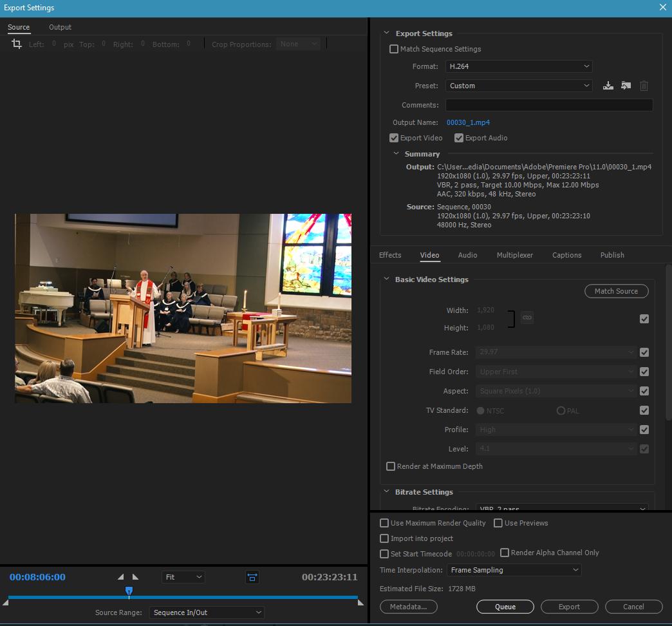Toggle the Field Order match source checkbox
This screenshot has height=626, width=672.
pyautogui.click(x=644, y=372)
